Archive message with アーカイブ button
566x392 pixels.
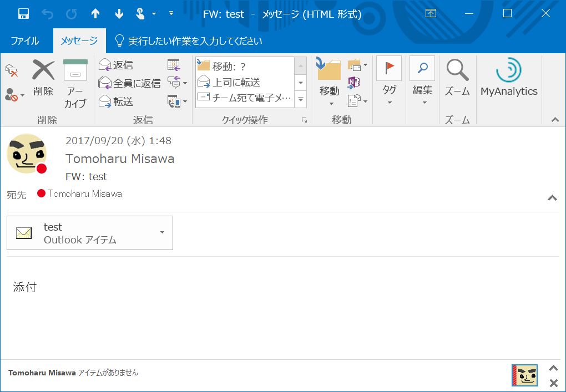75,84
